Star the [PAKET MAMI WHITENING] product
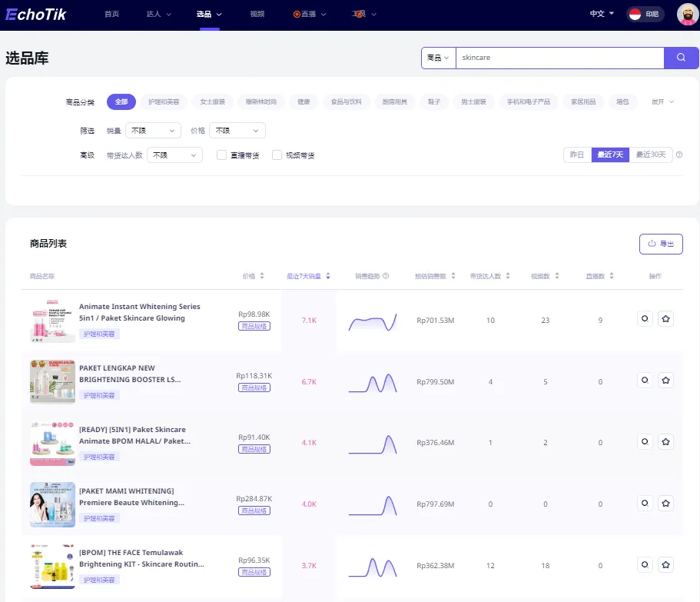 click(665, 504)
